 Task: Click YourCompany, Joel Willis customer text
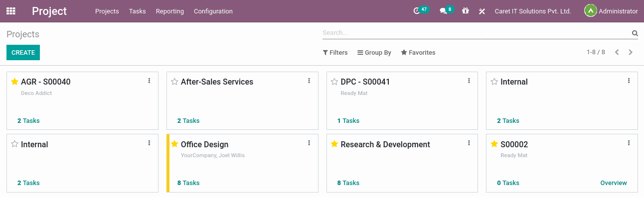click(213, 155)
